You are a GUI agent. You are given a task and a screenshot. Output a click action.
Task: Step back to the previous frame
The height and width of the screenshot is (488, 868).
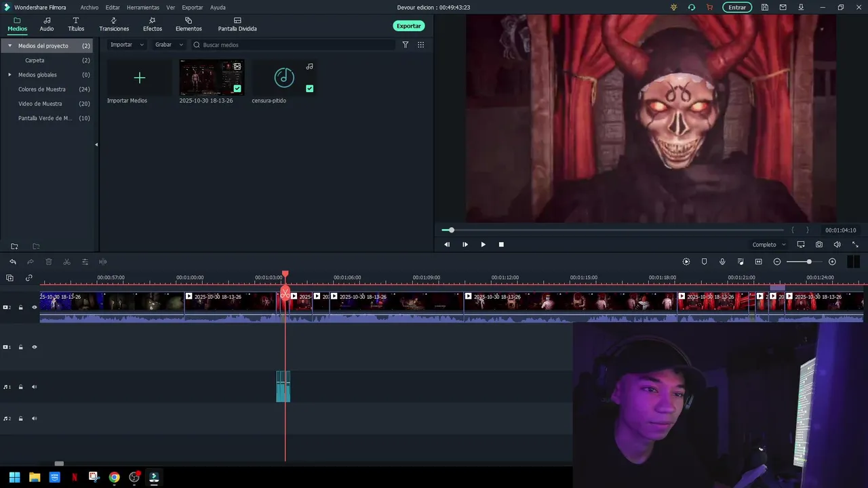click(x=446, y=245)
